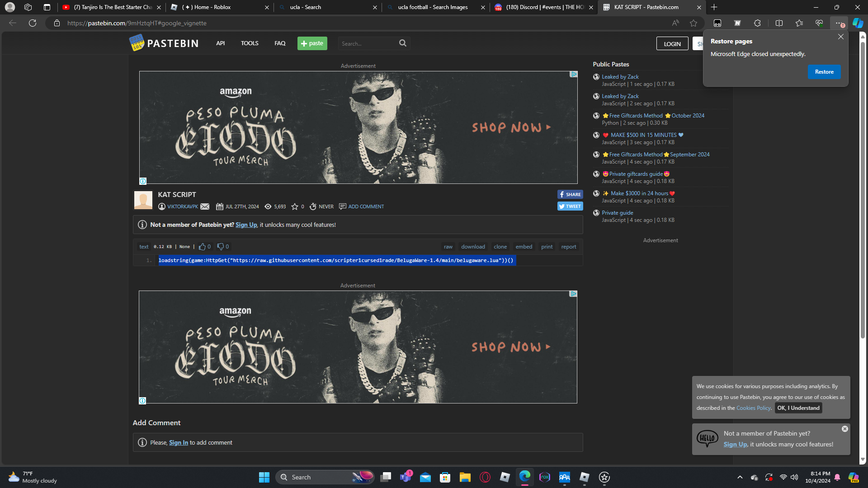Click browser back arrow
The width and height of the screenshot is (868, 488).
[x=13, y=23]
